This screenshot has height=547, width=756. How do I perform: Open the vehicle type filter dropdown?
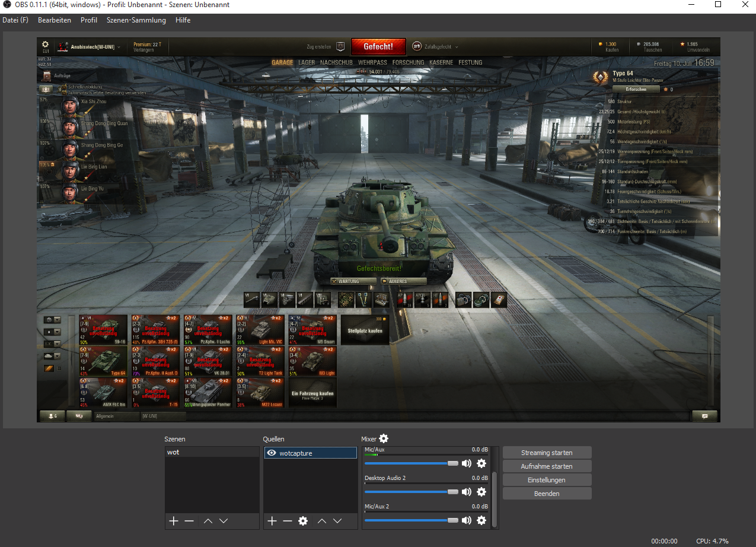tap(52, 356)
